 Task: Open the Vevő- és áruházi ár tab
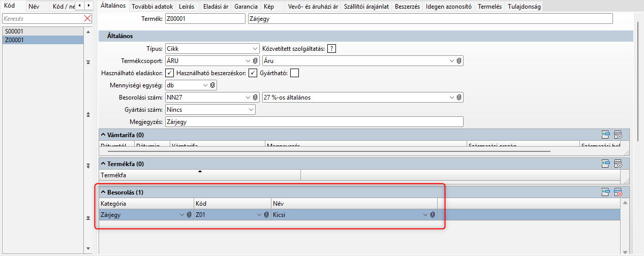[313, 7]
